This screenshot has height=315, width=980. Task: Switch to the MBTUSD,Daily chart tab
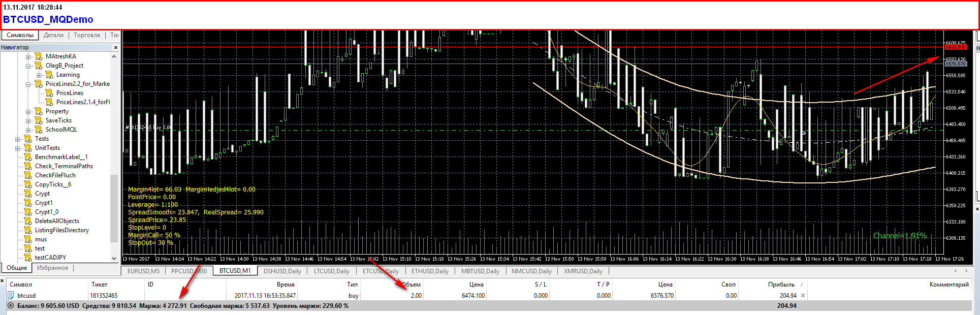tap(480, 271)
